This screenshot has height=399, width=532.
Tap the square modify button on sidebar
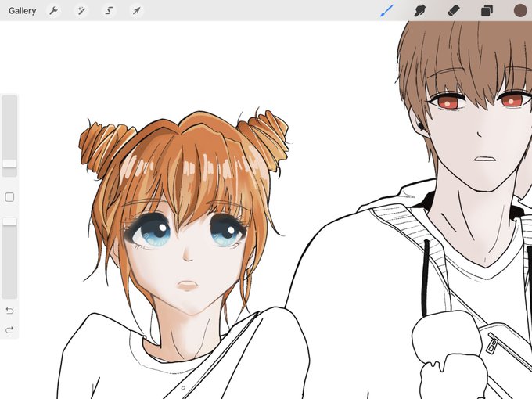(x=9, y=197)
